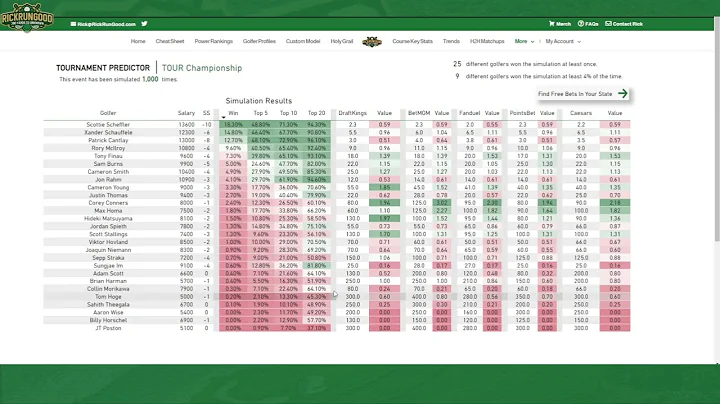Image resolution: width=720 pixels, height=404 pixels.
Task: Select Sam Burns in the table
Action: [x=108, y=163]
